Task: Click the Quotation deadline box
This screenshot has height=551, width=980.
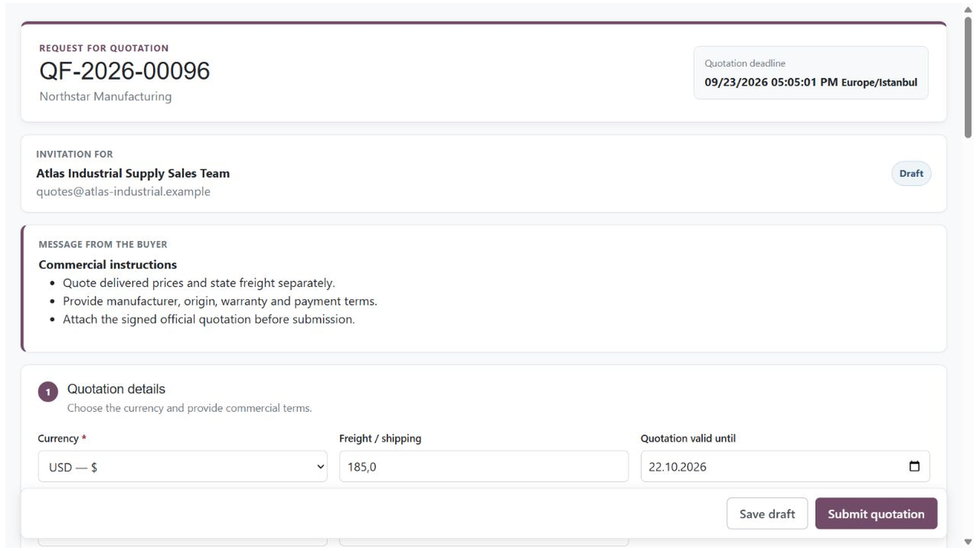Action: point(810,73)
